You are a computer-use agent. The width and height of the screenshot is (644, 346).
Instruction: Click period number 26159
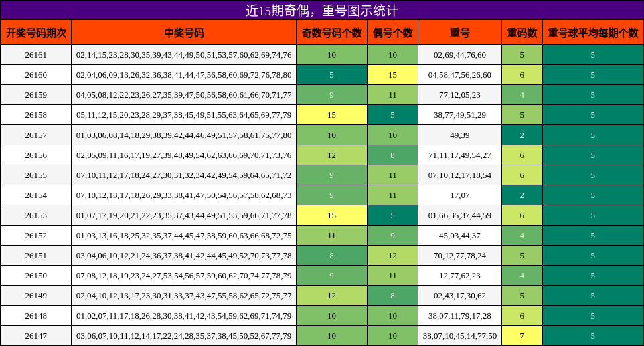tap(35, 95)
